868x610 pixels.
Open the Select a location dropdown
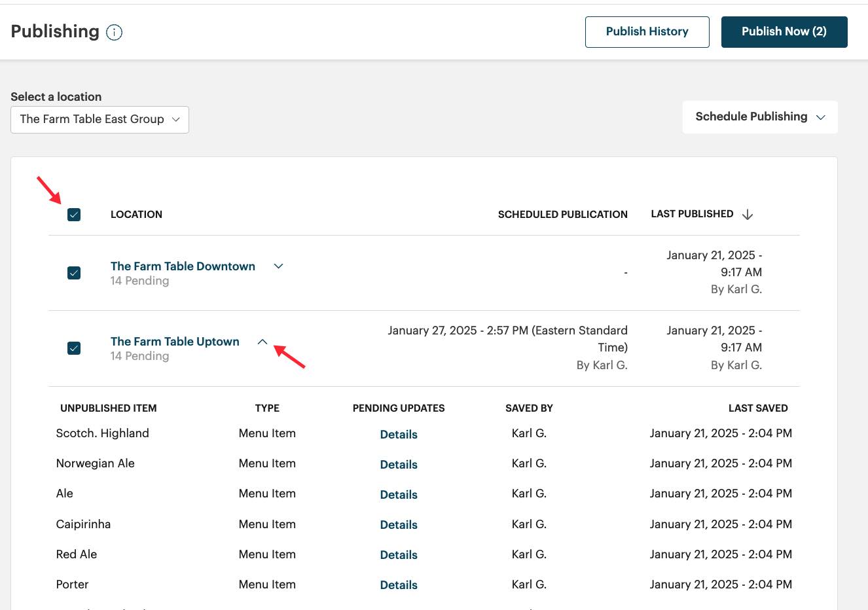coord(99,119)
